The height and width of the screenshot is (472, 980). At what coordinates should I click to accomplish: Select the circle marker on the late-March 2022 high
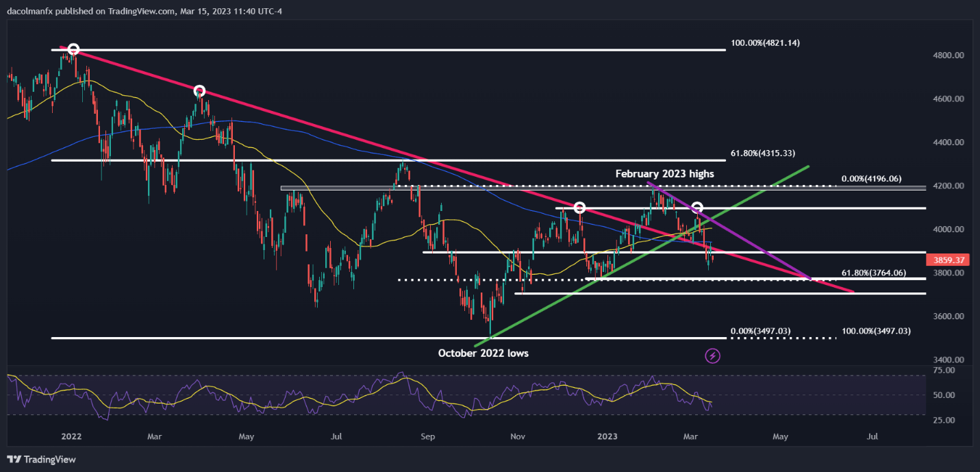tap(199, 91)
